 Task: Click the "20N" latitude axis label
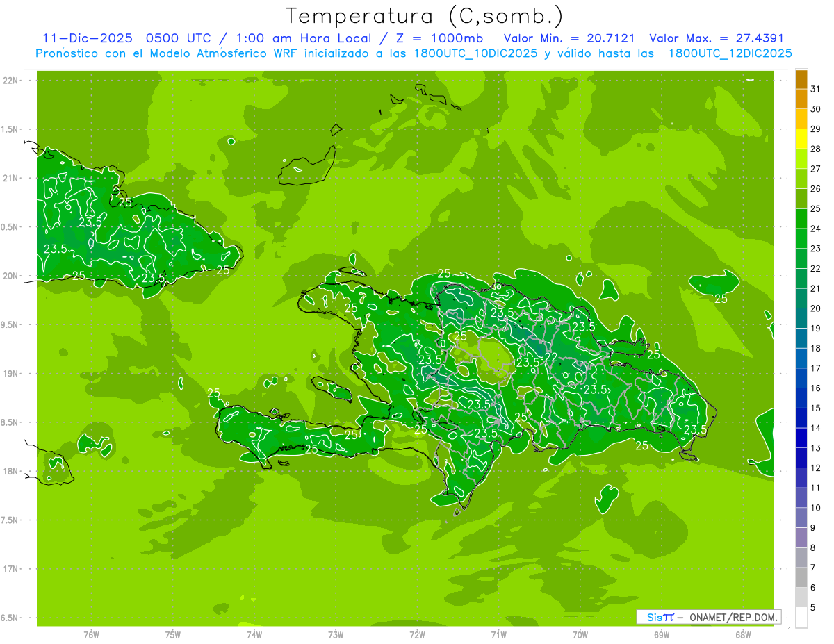(x=11, y=276)
